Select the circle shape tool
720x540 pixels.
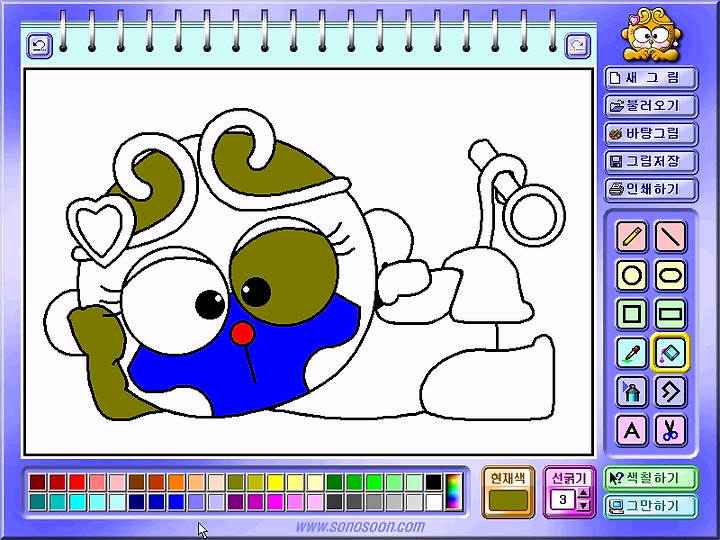click(x=631, y=276)
